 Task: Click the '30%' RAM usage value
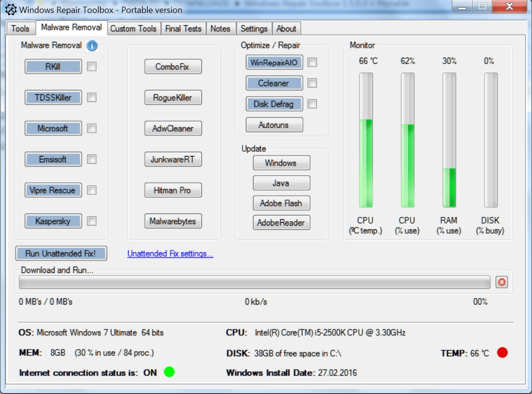pyautogui.click(x=449, y=61)
